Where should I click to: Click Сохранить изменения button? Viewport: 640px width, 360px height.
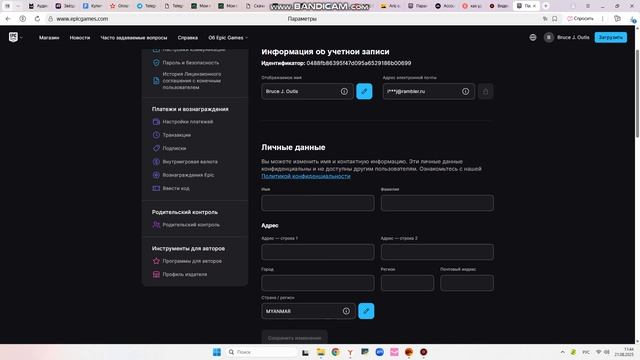pyautogui.click(x=294, y=338)
